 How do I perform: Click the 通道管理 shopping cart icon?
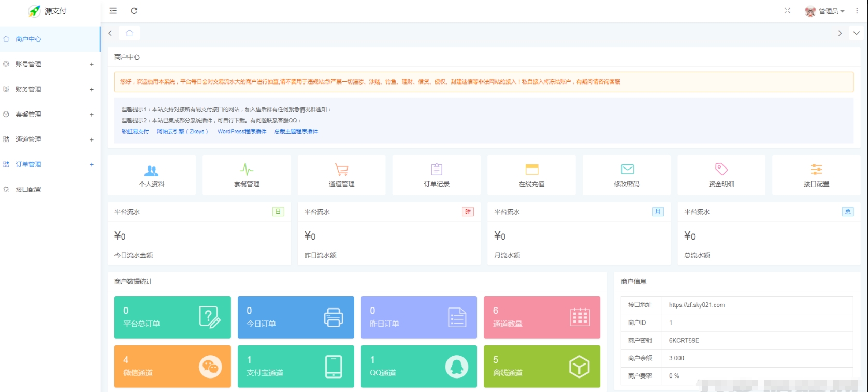click(x=341, y=170)
